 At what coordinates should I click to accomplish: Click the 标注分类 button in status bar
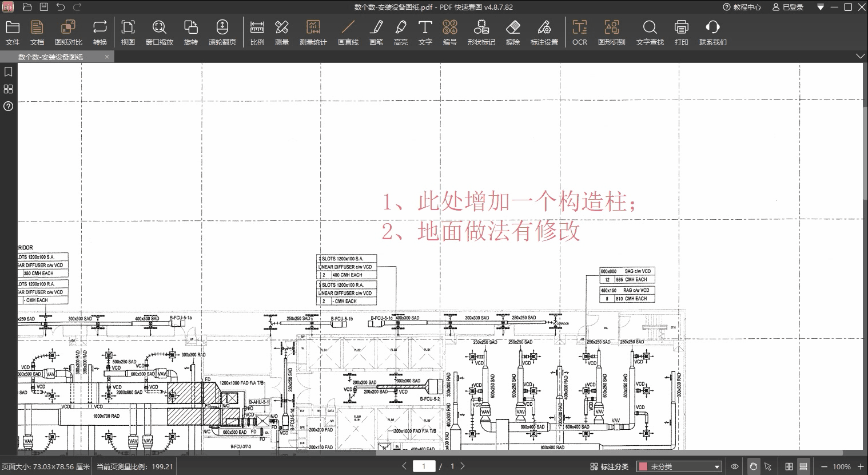coord(609,466)
